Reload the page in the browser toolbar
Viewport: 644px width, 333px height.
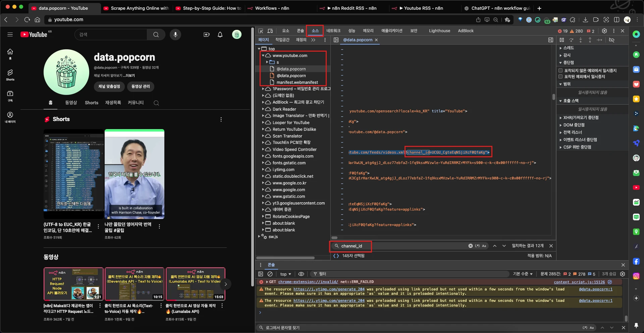tap(27, 20)
